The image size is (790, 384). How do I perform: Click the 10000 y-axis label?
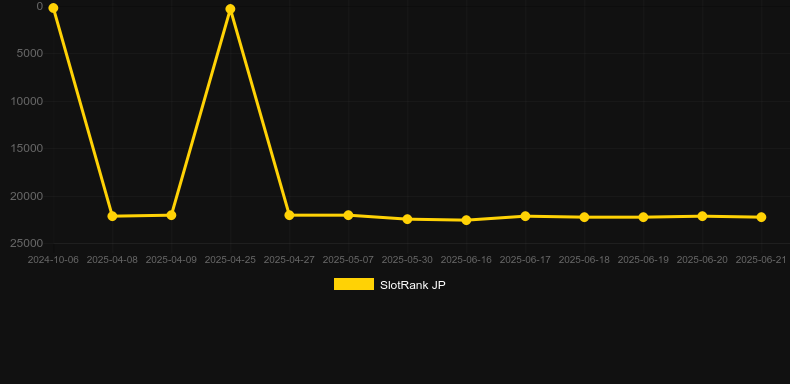(27, 101)
